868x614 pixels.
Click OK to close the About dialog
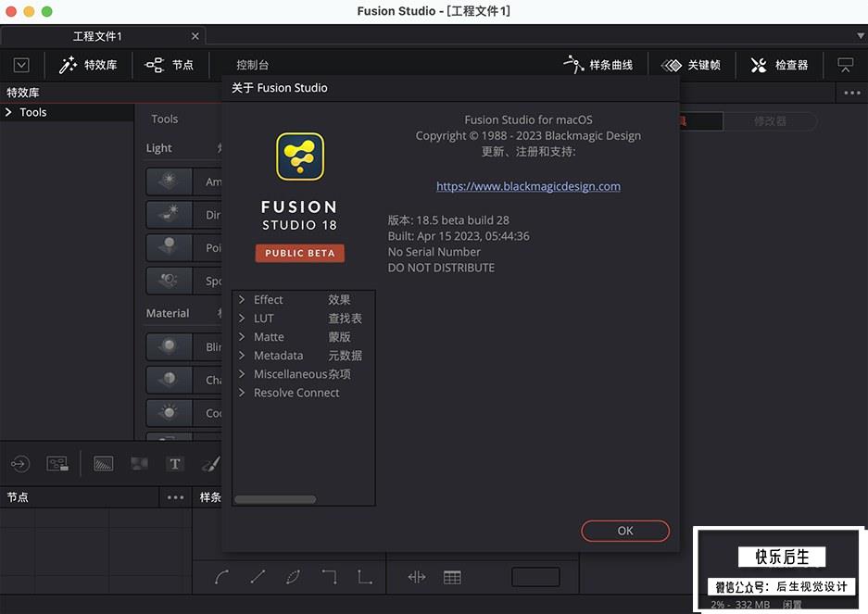tap(625, 531)
